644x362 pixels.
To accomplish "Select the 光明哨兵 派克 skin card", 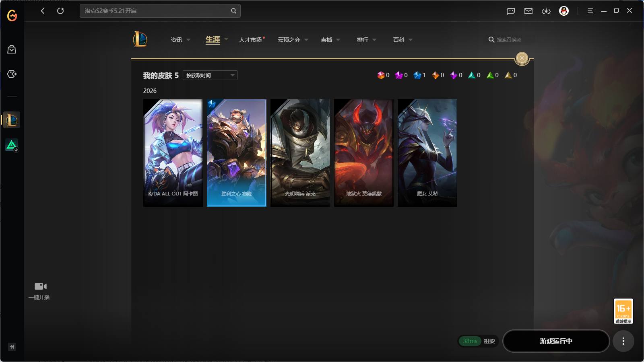I will tap(300, 153).
